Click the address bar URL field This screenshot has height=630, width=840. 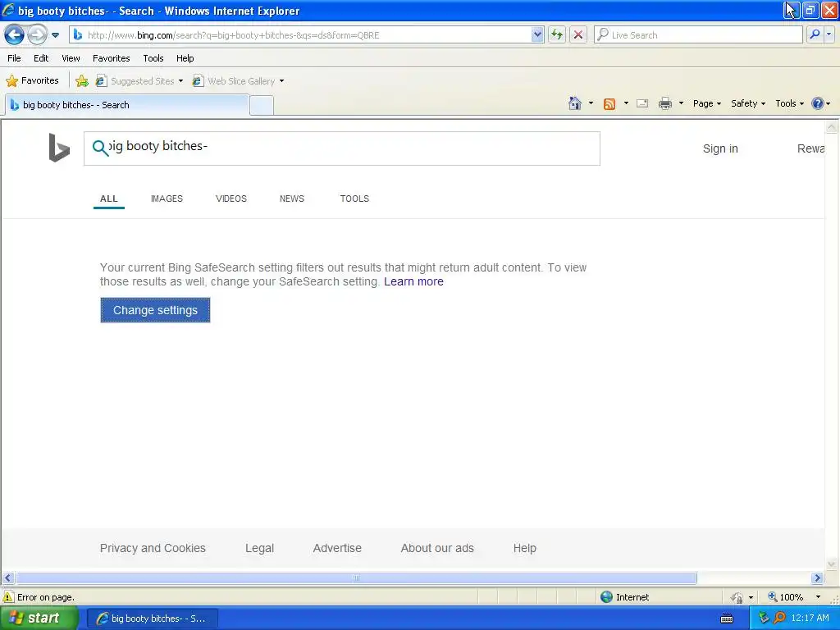coord(300,34)
